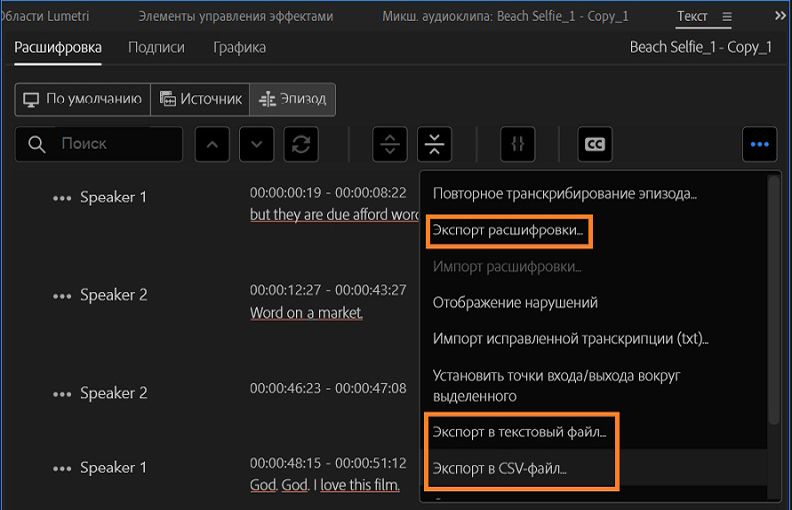Click the refresh replace icon

[301, 144]
